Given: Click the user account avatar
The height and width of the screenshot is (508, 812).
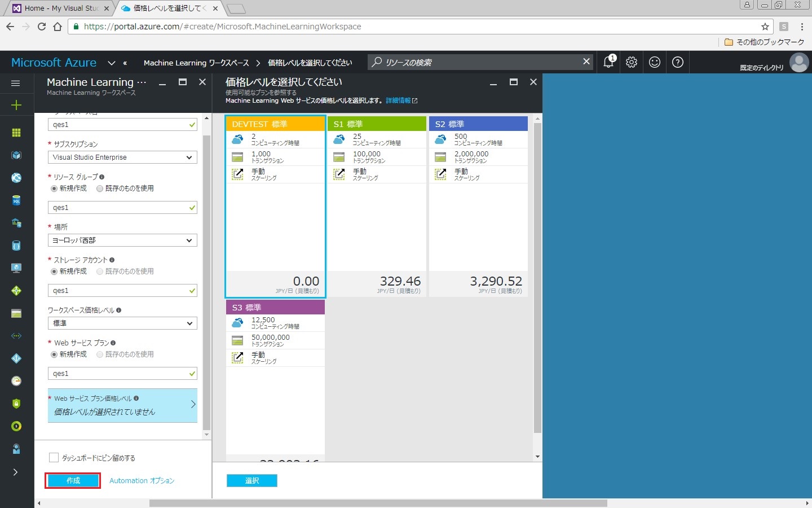Looking at the screenshot, I should pos(798,62).
